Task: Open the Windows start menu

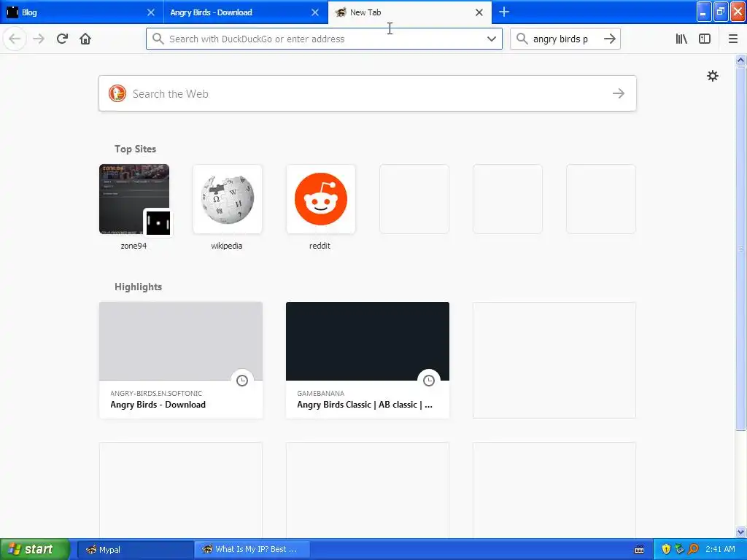Action: [x=35, y=549]
